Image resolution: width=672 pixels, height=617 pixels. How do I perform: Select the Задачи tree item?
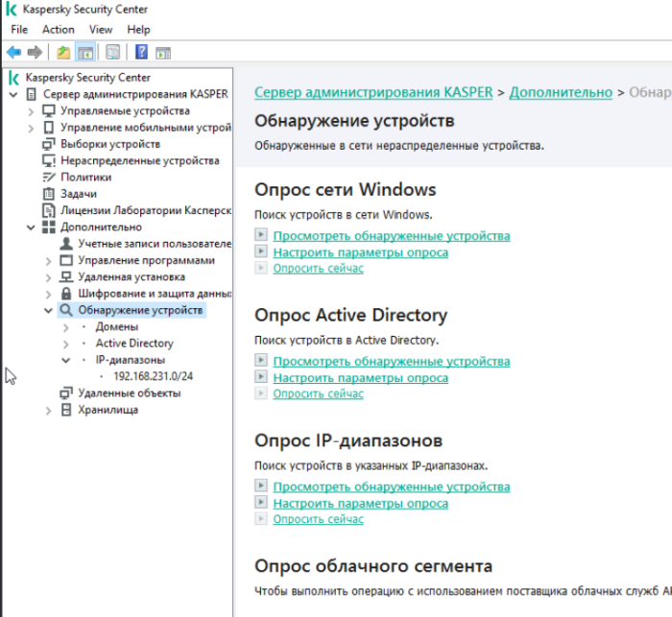tap(79, 194)
